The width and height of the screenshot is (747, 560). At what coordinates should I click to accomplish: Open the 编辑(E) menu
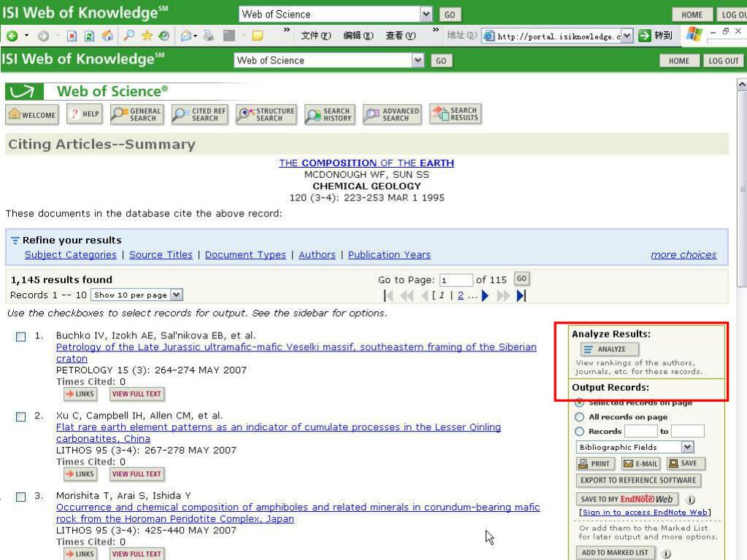tap(358, 36)
